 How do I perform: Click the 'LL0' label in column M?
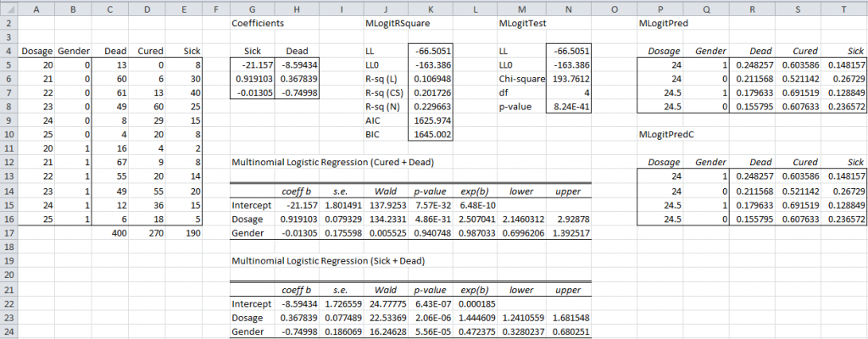(506, 64)
